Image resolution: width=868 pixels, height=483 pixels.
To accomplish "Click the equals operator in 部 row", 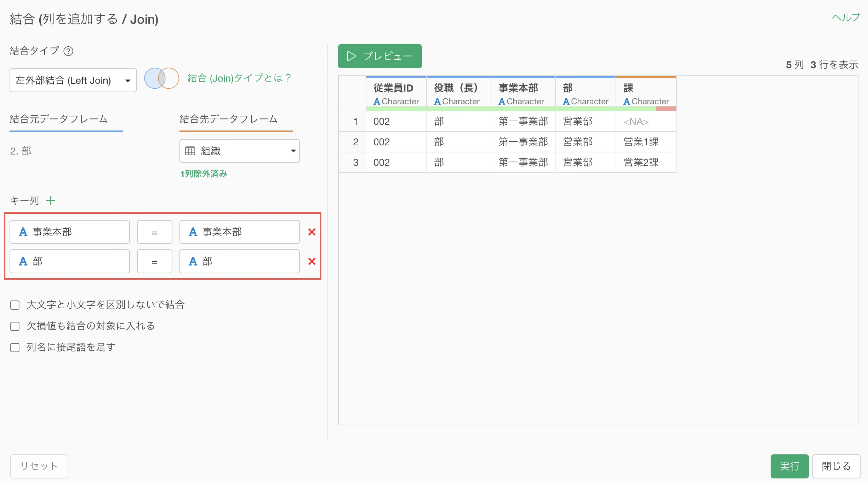I will click(154, 261).
